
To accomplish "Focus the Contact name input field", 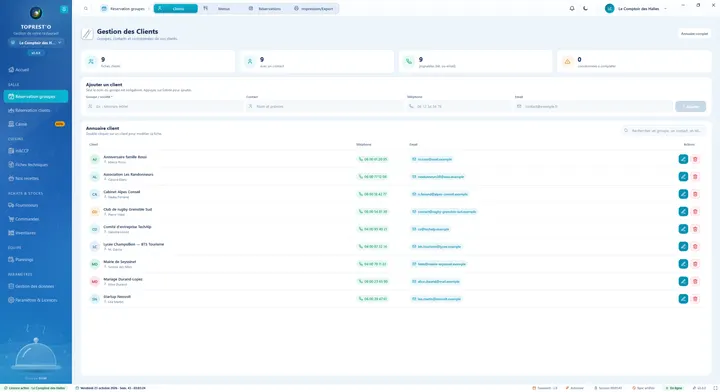I will (324, 106).
